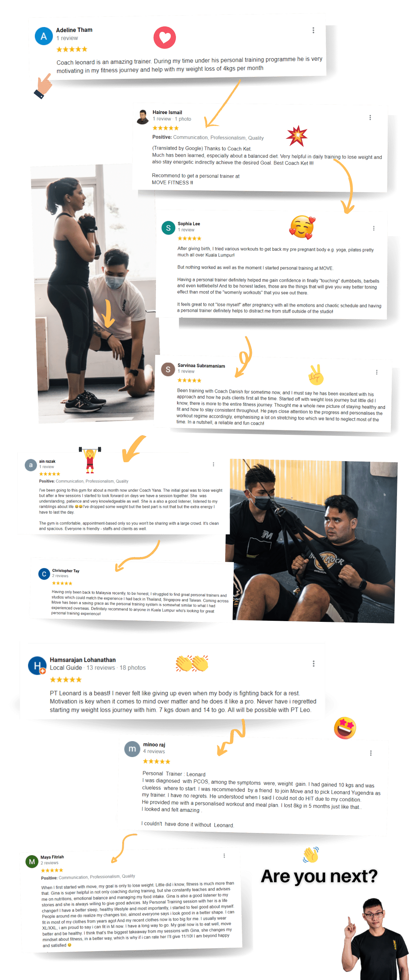Screen dimensions: 420x980
Task: Click Maya Fitriah's green avatar
Action: coord(31,861)
